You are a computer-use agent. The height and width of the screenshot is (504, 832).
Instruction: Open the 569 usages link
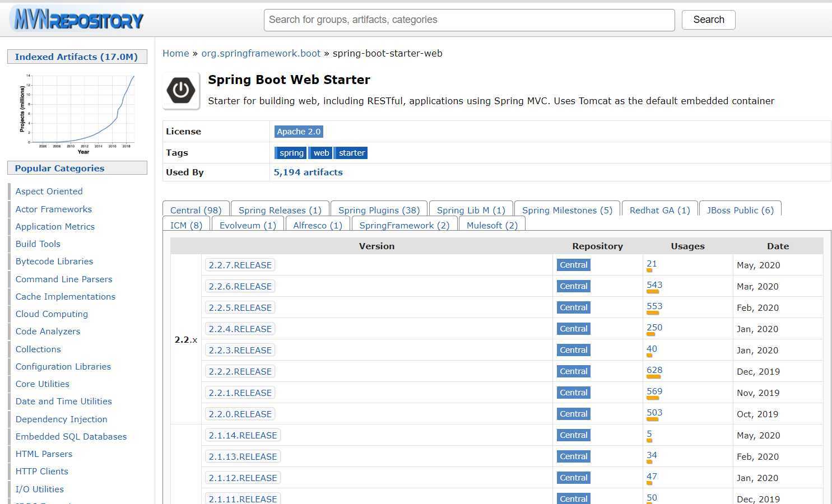tap(654, 391)
